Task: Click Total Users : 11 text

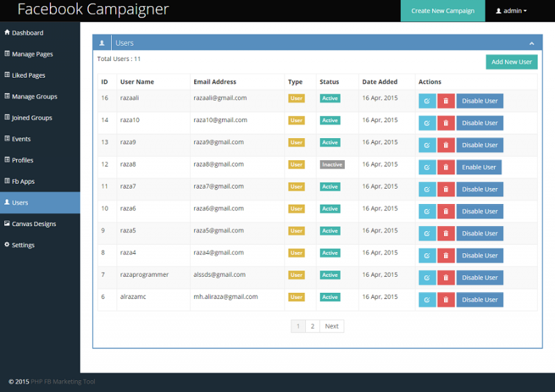Action: (119, 59)
